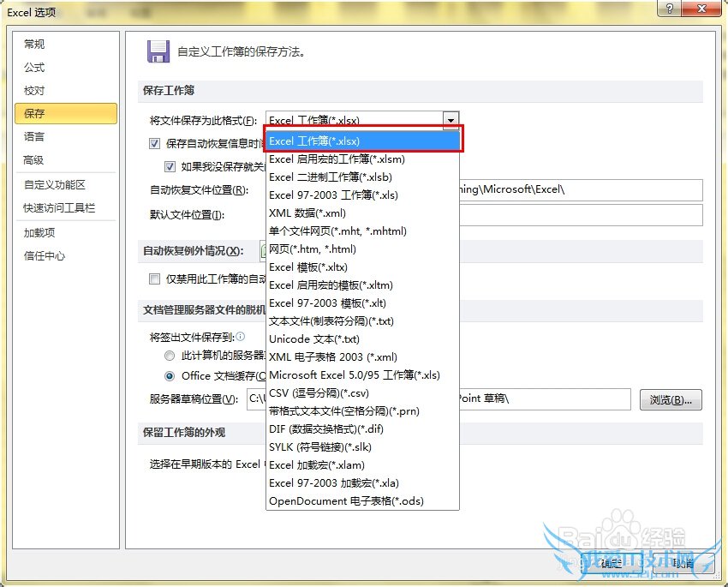Choose XML 数据(*.xml) option
The height and width of the screenshot is (587, 728).
coord(362,213)
